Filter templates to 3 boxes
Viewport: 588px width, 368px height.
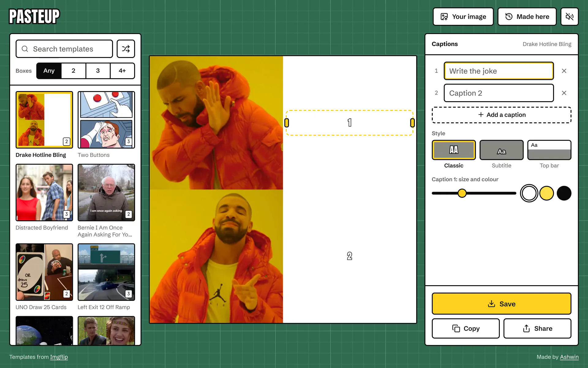tap(98, 71)
